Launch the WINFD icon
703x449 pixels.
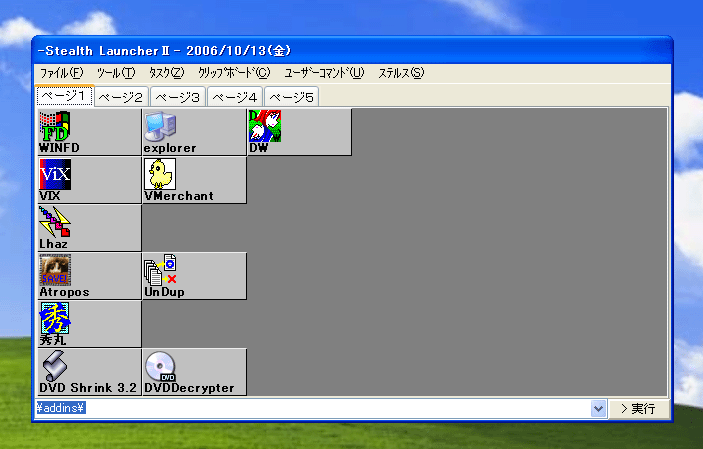(x=89, y=132)
